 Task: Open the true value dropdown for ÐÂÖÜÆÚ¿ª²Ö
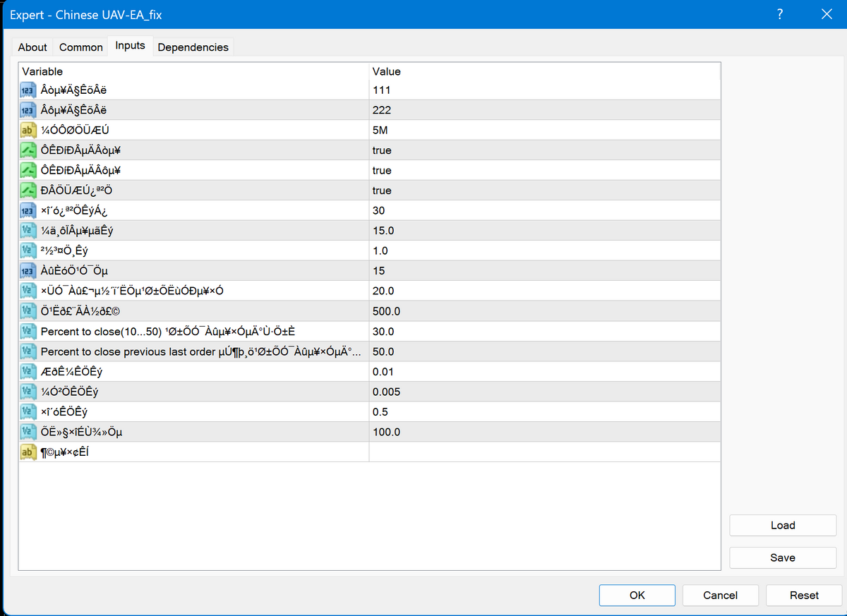click(x=543, y=191)
